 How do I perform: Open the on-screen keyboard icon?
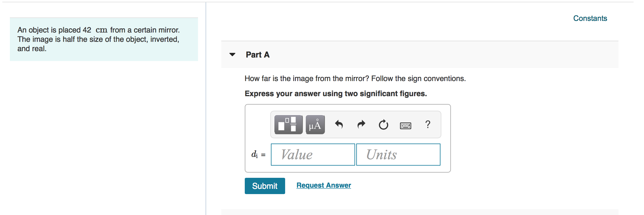pos(405,125)
